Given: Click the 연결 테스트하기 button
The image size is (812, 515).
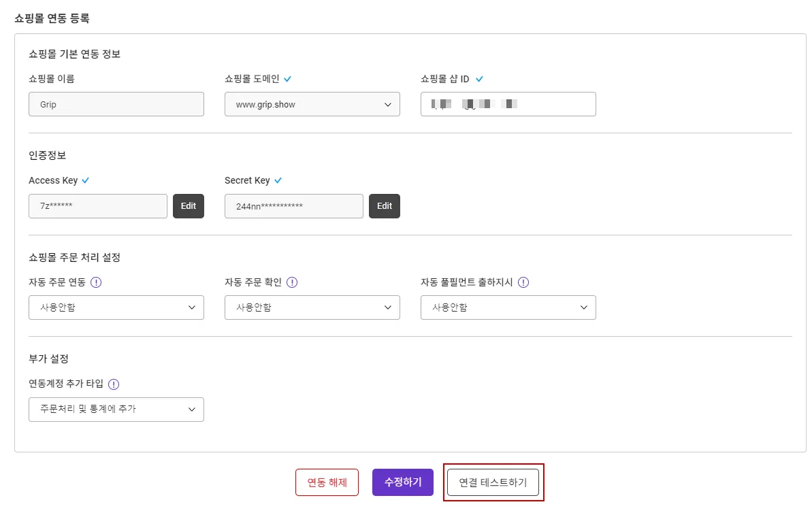Looking at the screenshot, I should [493, 482].
